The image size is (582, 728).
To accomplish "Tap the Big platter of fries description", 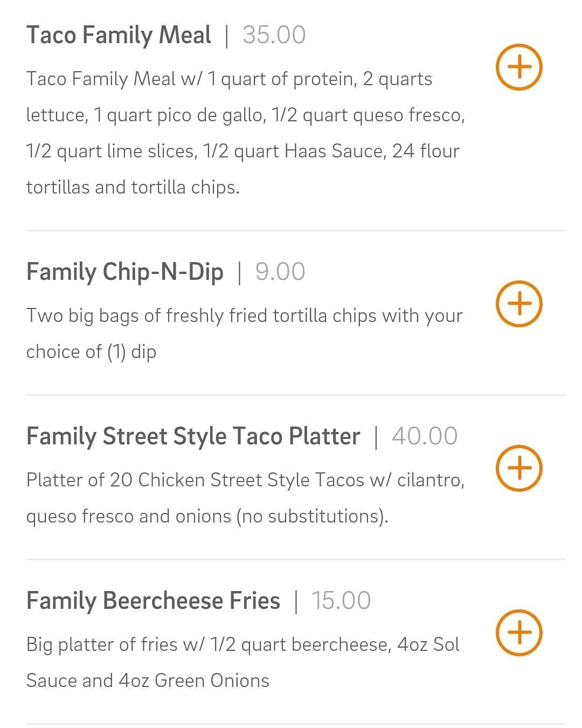I will click(242, 662).
